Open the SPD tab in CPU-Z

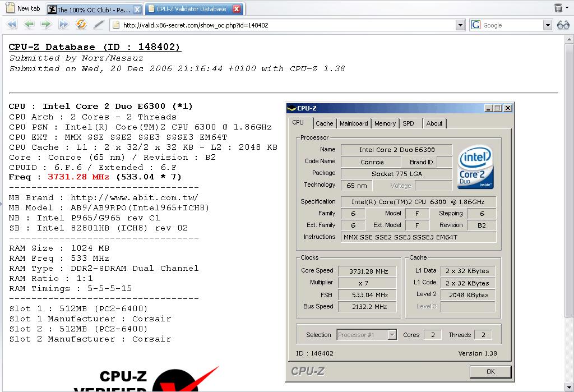click(408, 123)
